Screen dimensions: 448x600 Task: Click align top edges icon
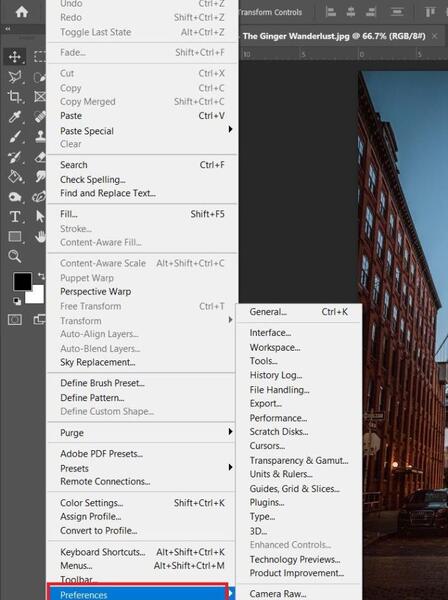[430, 12]
